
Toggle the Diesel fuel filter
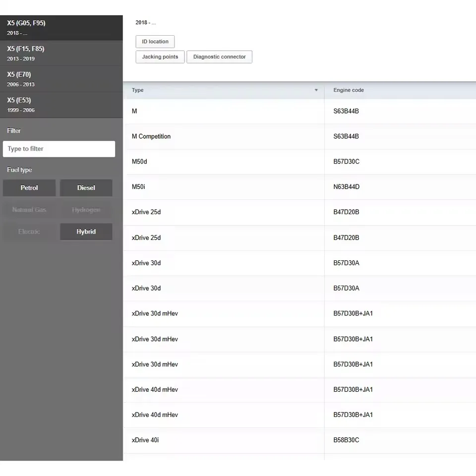point(86,187)
